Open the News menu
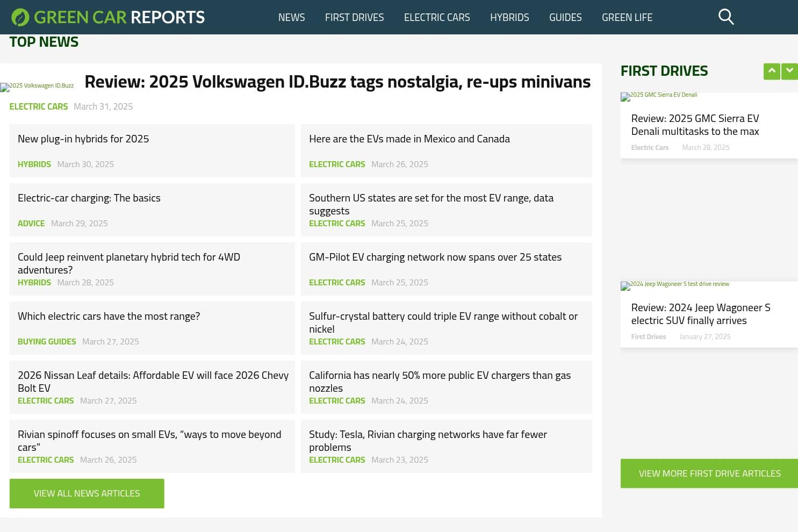The image size is (798, 532). click(292, 17)
